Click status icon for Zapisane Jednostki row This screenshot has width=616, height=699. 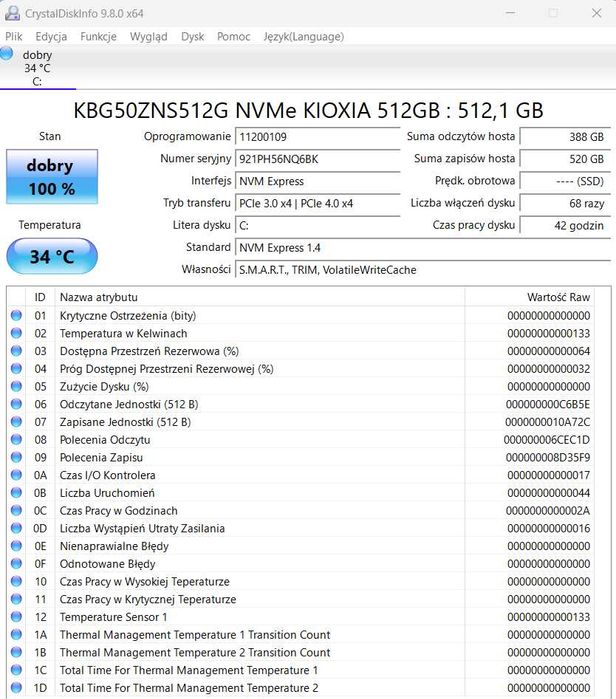(x=16, y=422)
